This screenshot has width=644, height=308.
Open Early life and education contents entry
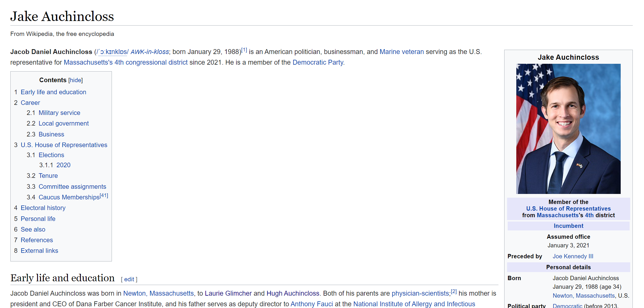[53, 92]
